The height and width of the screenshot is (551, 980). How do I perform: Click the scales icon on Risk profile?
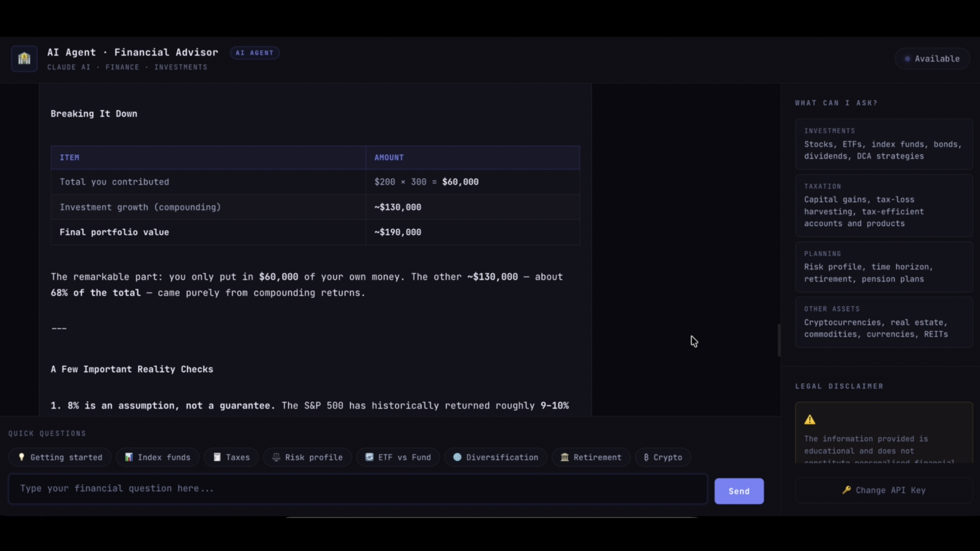coord(276,457)
